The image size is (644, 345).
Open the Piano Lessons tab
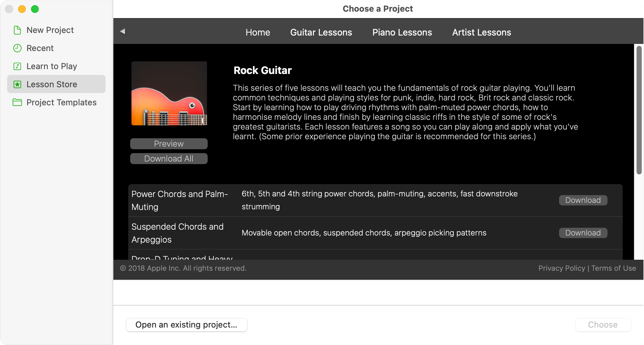[x=402, y=32]
